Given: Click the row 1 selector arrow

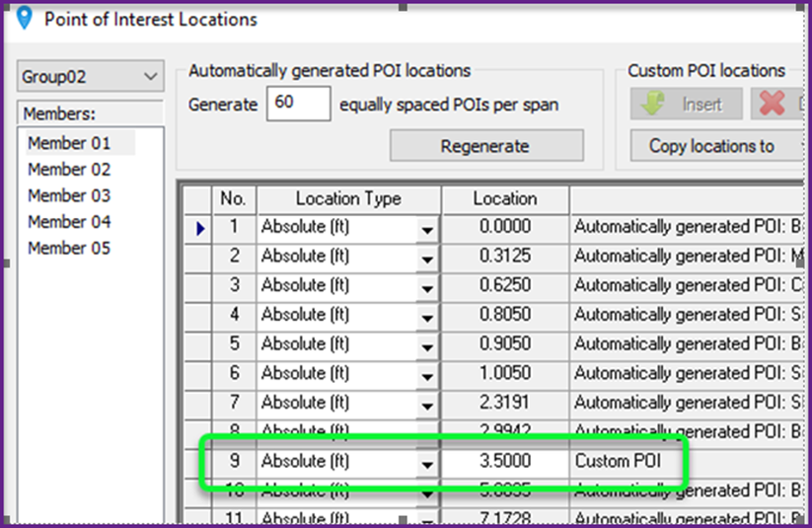Looking at the screenshot, I should point(201,228).
